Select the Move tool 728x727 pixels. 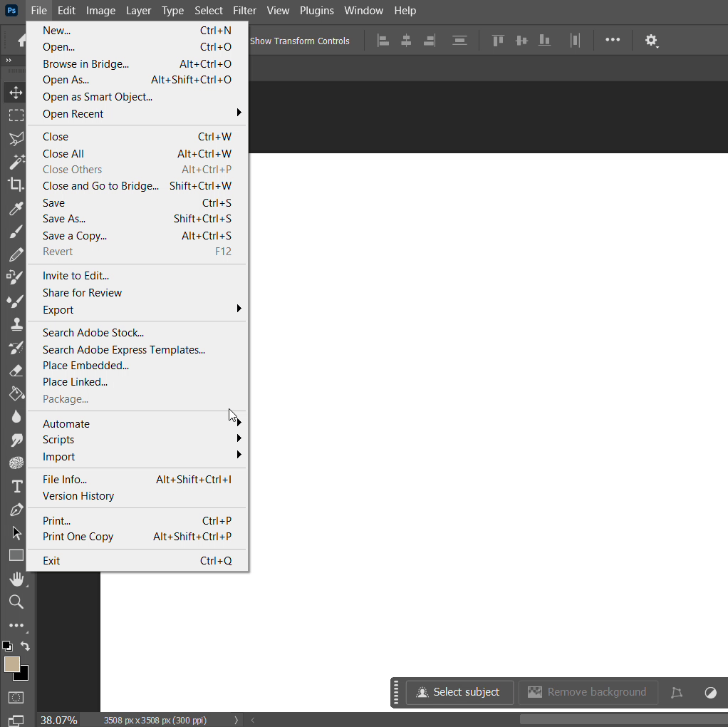(x=16, y=92)
